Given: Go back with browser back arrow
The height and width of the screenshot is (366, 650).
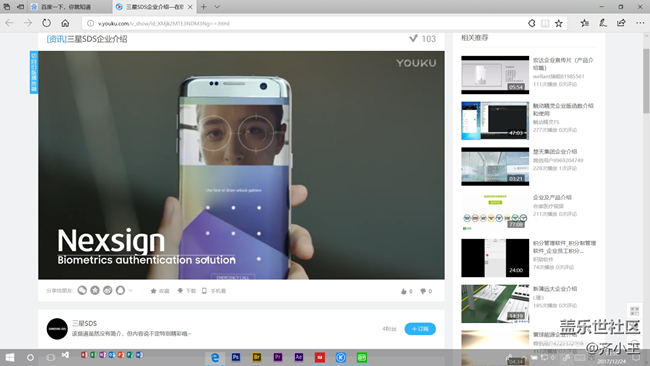Looking at the screenshot, I should click(9, 23).
